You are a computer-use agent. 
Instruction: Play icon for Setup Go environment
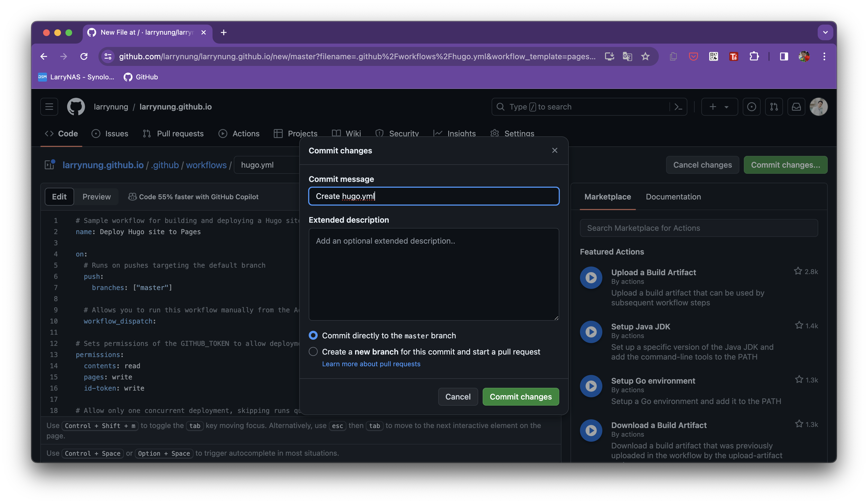point(591,386)
